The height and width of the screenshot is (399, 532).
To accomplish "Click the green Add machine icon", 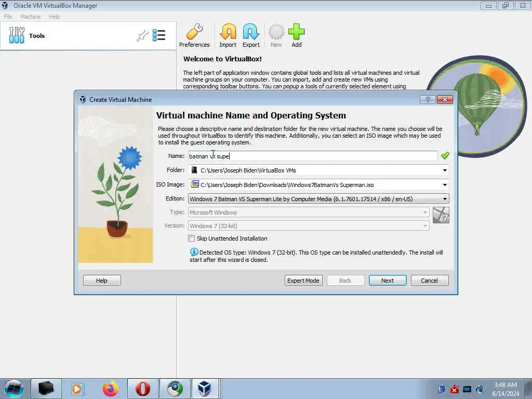I will [297, 35].
